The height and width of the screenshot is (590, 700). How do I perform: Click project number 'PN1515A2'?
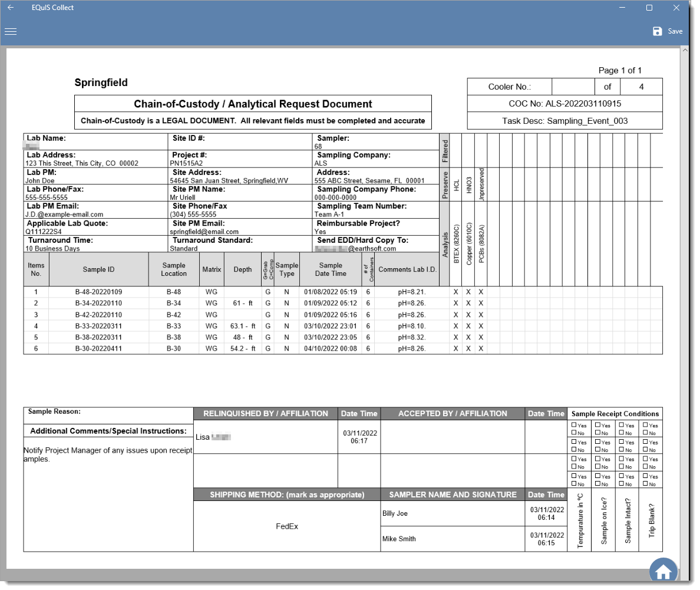pos(186,163)
